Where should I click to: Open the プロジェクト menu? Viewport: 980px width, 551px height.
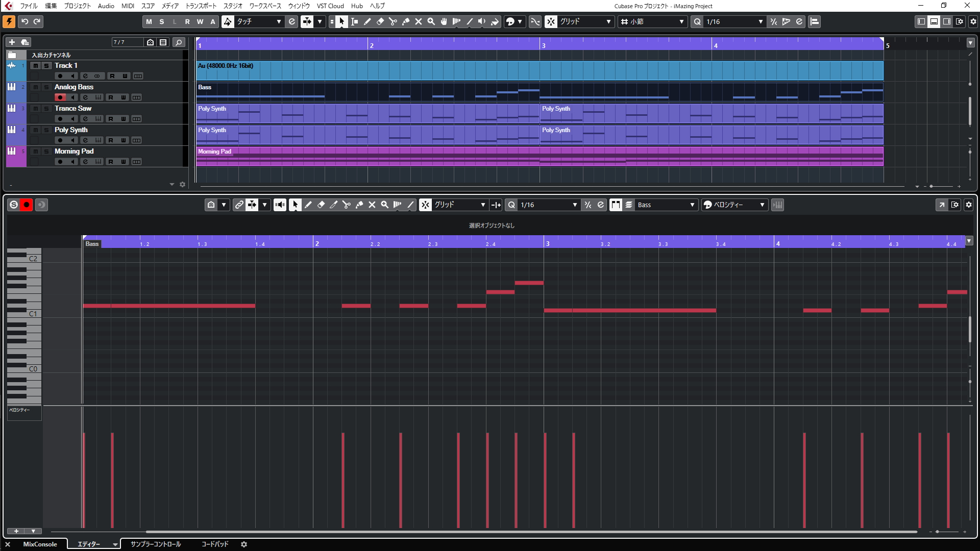pyautogui.click(x=78, y=6)
